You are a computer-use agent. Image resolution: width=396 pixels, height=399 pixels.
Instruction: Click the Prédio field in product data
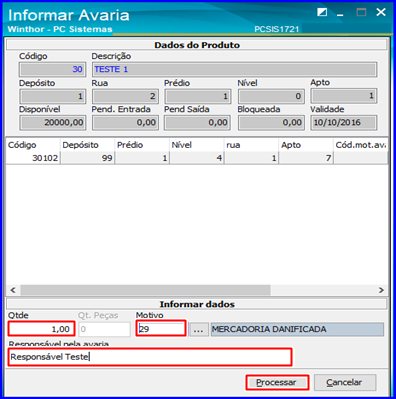pos(198,96)
